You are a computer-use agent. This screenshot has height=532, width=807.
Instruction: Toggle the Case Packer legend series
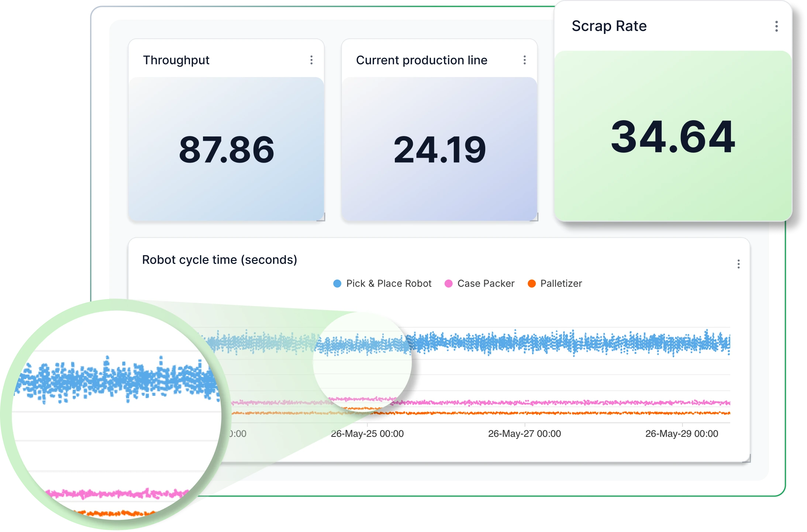(479, 284)
